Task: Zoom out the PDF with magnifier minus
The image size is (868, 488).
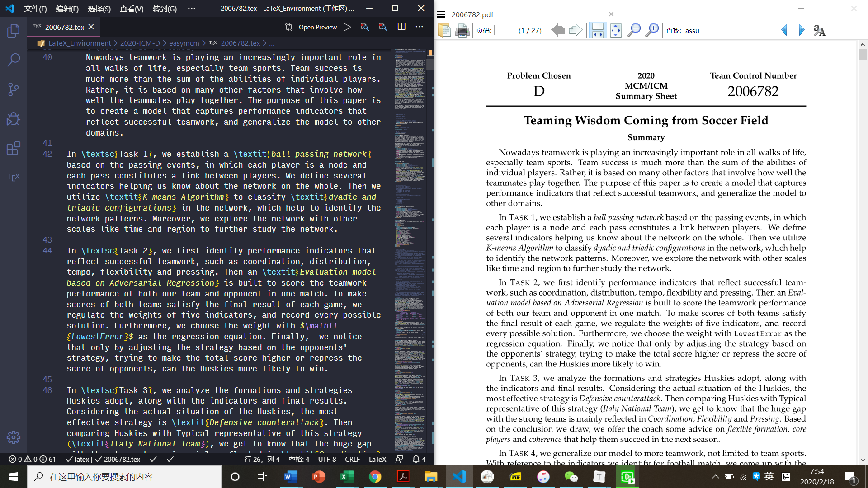Action: pyautogui.click(x=634, y=30)
